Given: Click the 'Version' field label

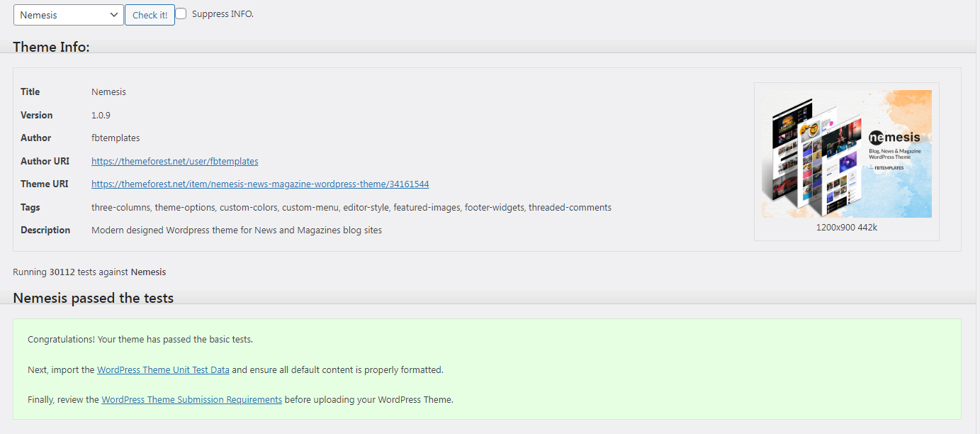Looking at the screenshot, I should 37,115.
